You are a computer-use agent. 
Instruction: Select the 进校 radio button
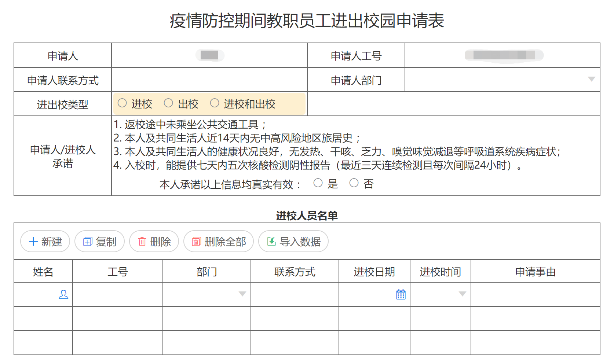(x=123, y=103)
